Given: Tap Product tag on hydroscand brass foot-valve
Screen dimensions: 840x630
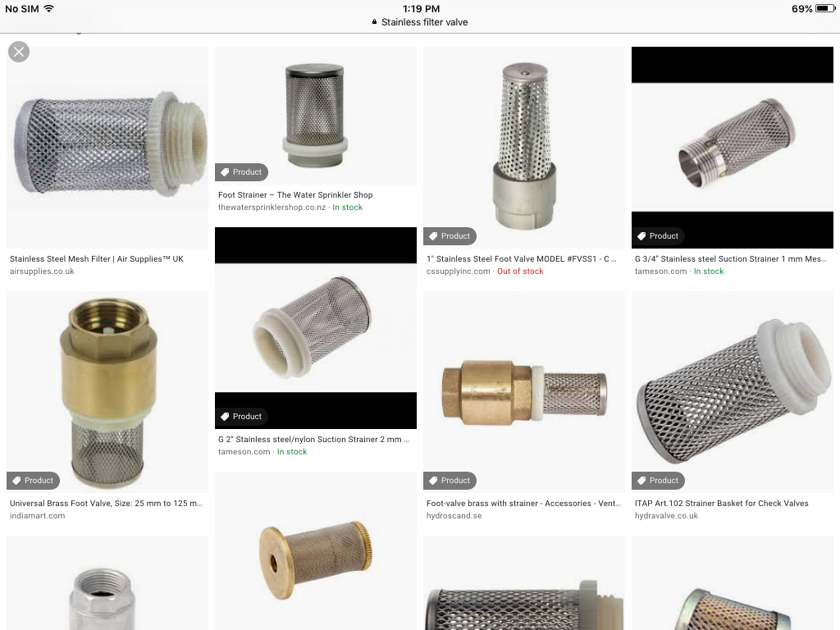Looking at the screenshot, I should 450,481.
